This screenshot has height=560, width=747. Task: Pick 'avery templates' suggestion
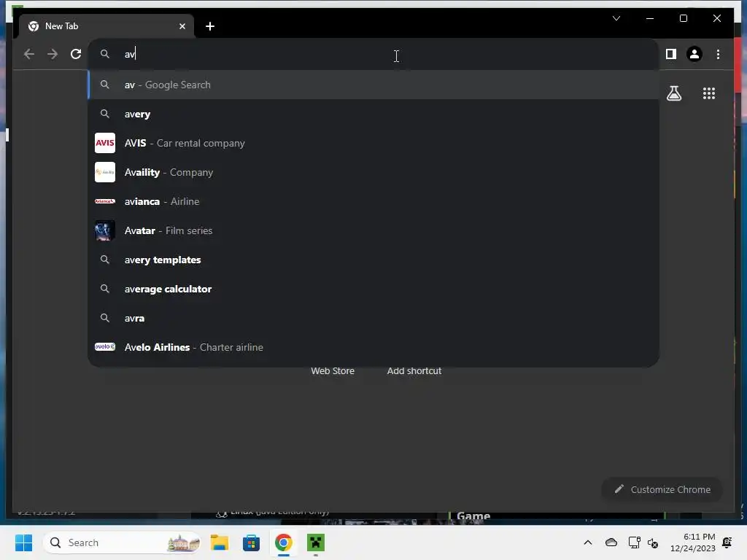tap(373, 260)
